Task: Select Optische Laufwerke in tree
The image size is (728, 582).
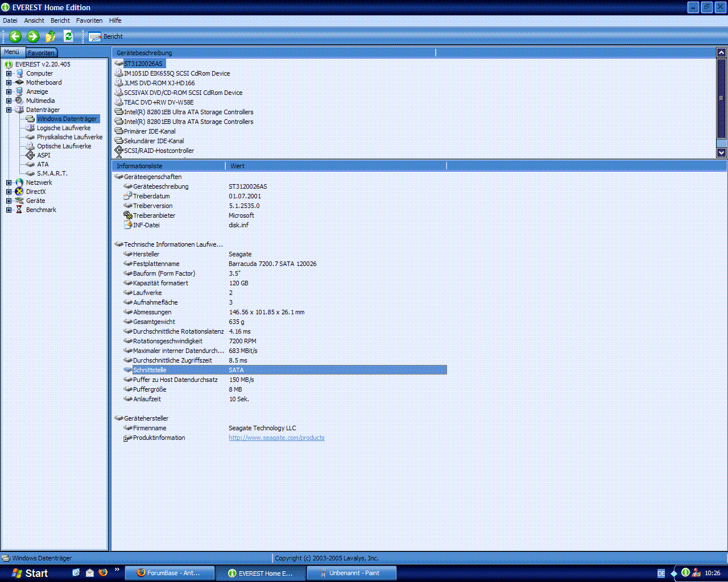Action: tap(64, 146)
